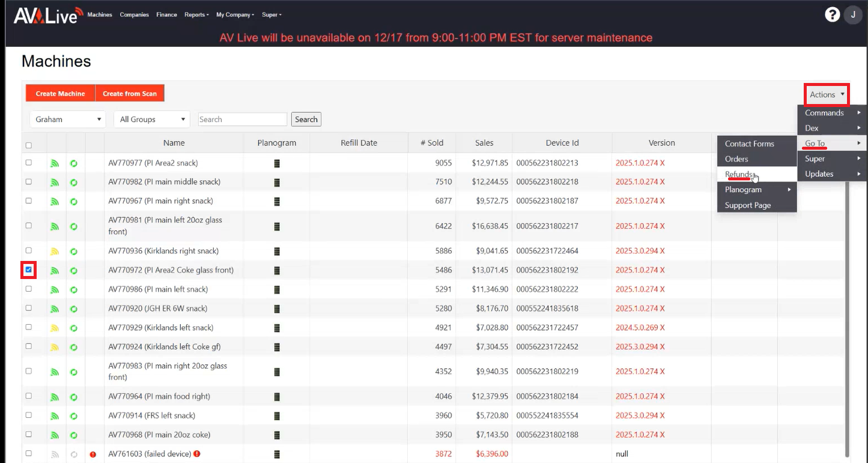Click yellow signal icon for AV770936 Kirklands
Screen dimensions: 868x463
(x=55, y=251)
